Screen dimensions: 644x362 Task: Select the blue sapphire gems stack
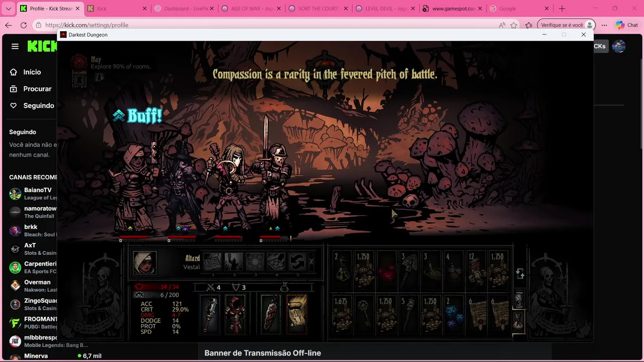[454, 314]
